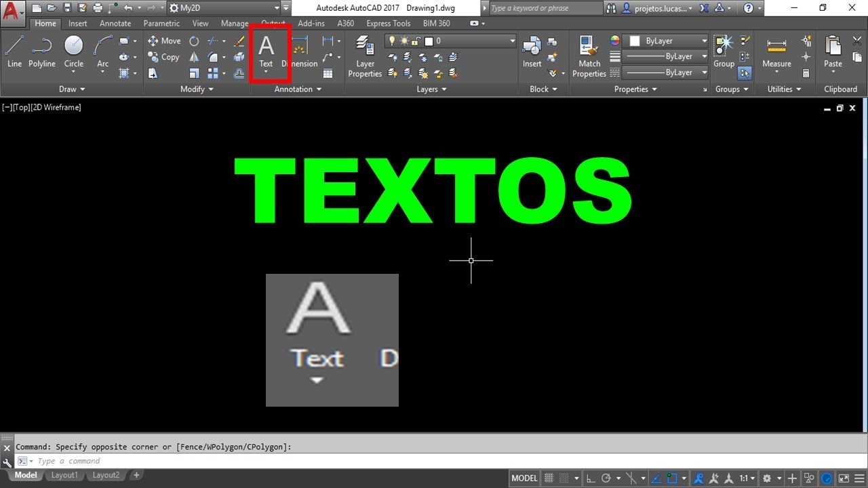Click the customization hamburger icon in status bar

coord(859,478)
